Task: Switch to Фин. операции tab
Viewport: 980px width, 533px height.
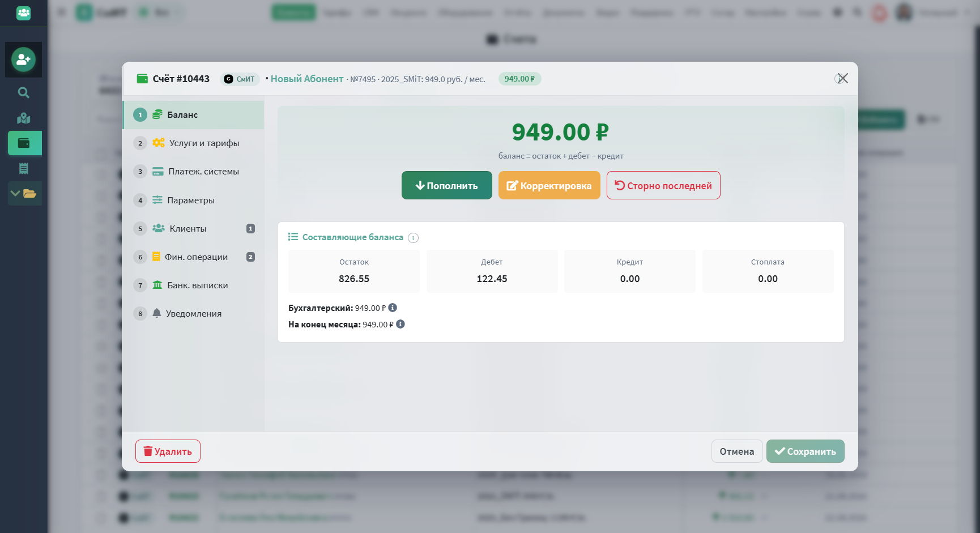Action: coord(193,257)
